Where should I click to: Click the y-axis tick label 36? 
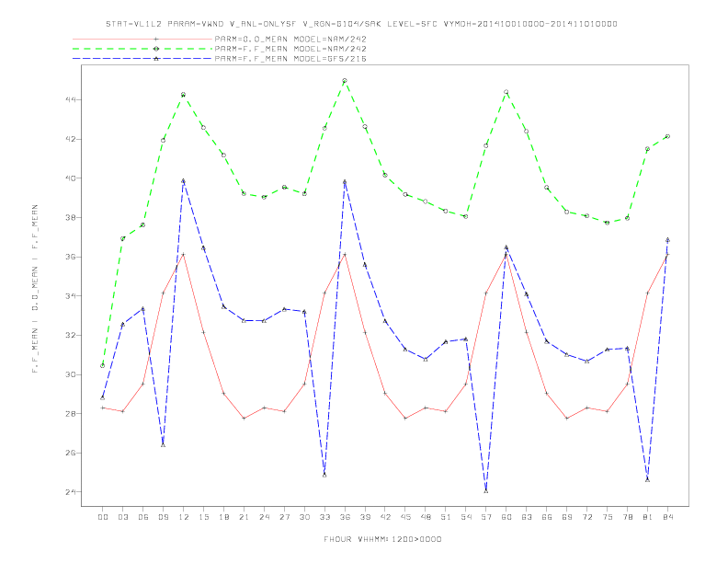tap(71, 257)
